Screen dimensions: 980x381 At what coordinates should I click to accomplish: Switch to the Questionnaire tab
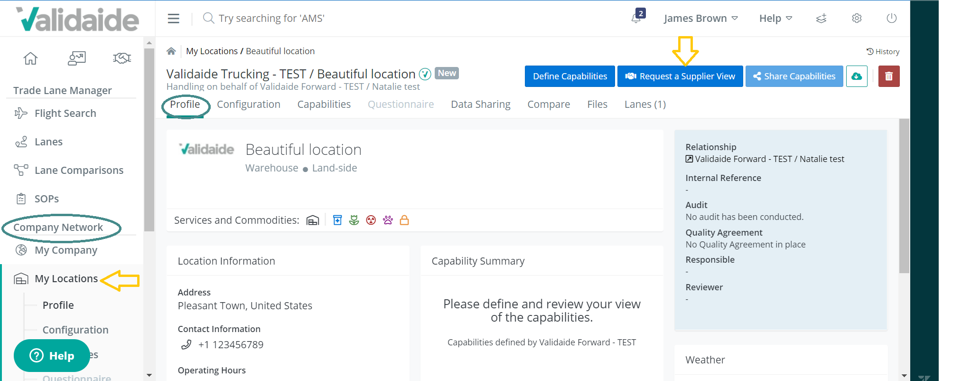pos(401,105)
